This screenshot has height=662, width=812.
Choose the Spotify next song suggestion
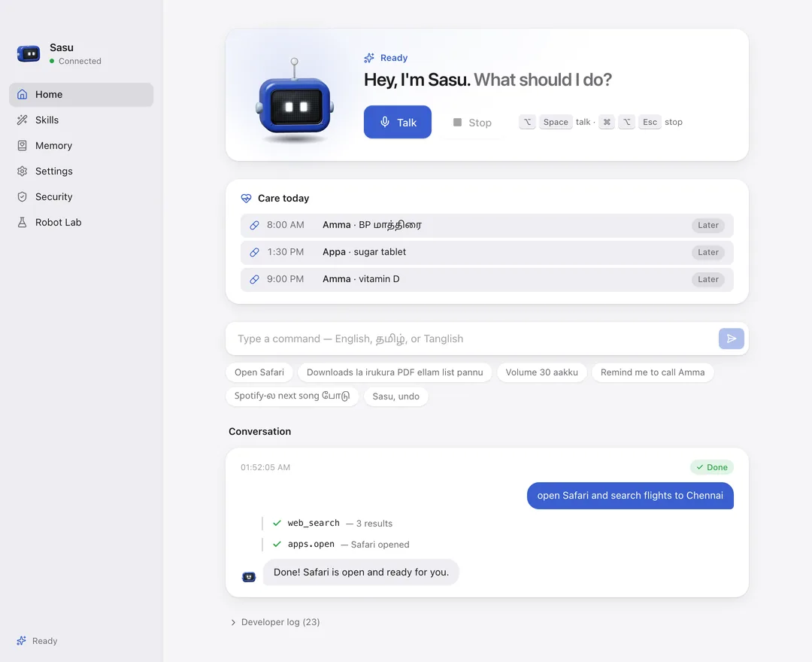pos(292,396)
